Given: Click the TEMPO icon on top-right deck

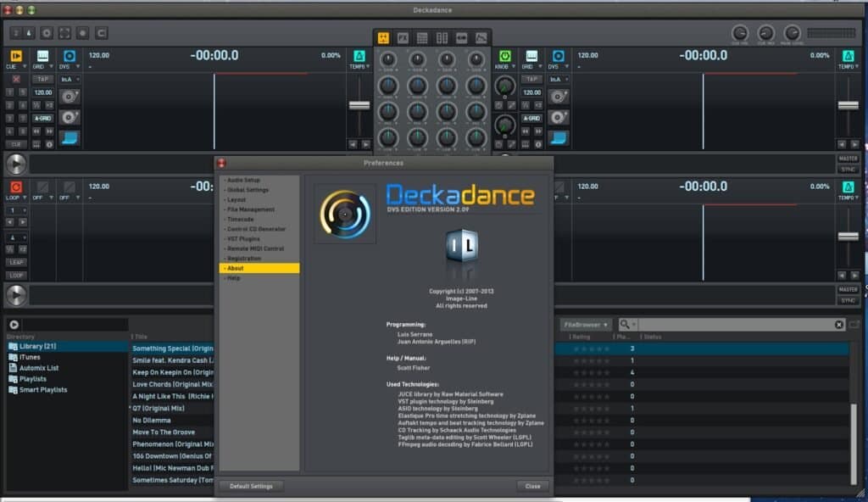Looking at the screenshot, I should point(848,55).
